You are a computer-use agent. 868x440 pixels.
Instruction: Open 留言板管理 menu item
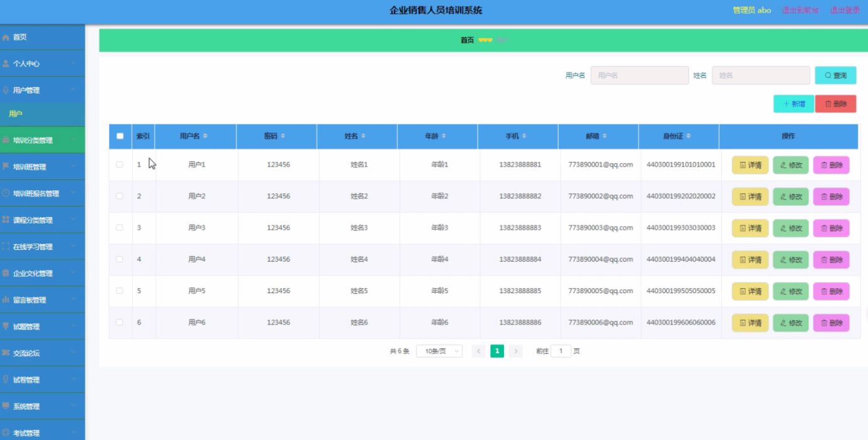tap(42, 300)
